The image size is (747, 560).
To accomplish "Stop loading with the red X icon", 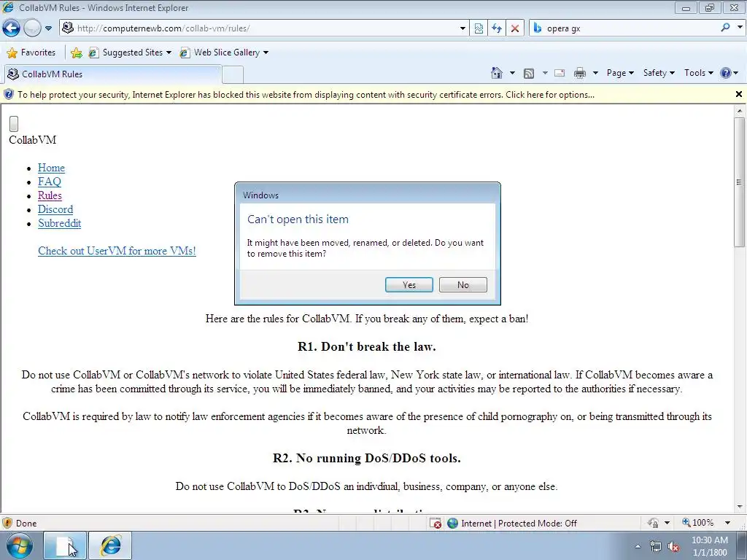I will coord(515,28).
